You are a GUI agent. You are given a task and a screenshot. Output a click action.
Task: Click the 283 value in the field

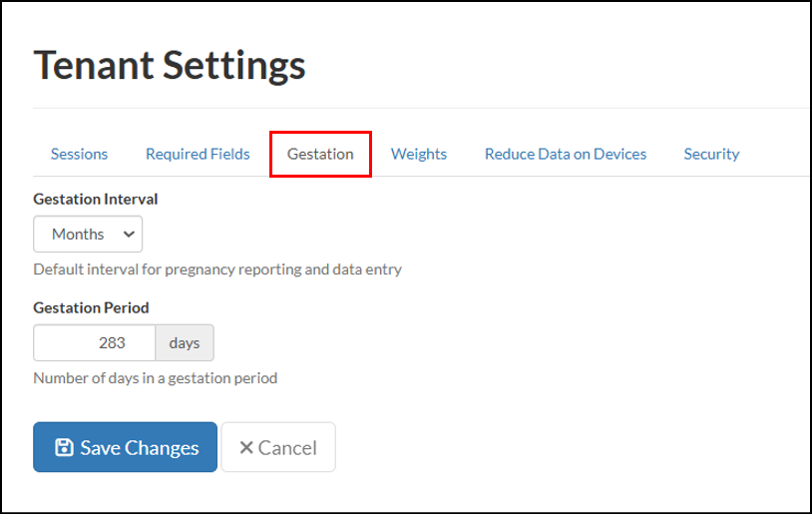tap(112, 342)
